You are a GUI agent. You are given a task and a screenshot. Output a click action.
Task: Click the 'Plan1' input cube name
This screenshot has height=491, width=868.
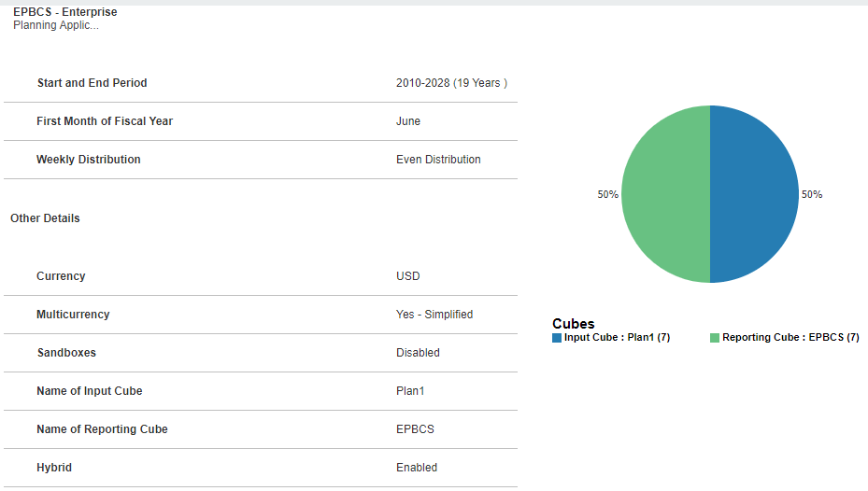(x=410, y=391)
